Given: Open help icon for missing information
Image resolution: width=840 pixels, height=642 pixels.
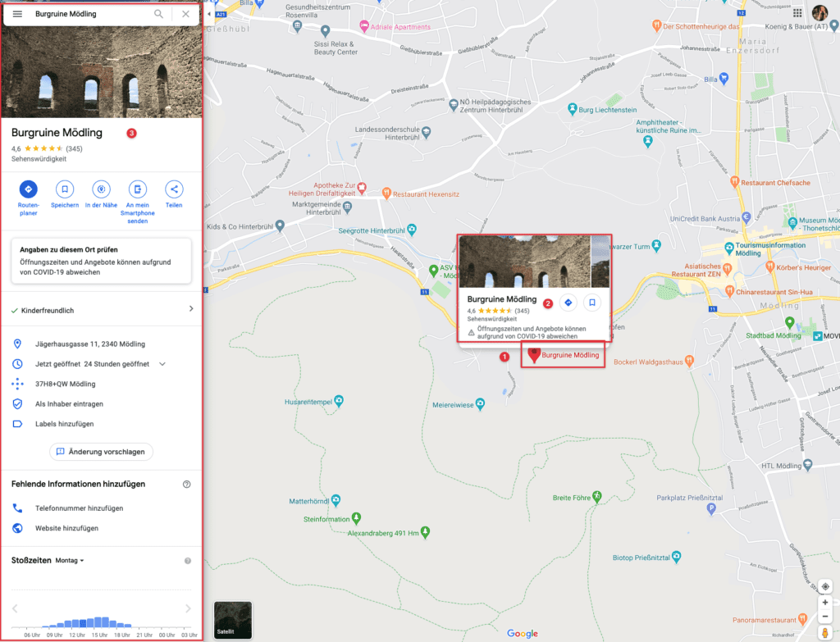Looking at the screenshot, I should (186, 484).
